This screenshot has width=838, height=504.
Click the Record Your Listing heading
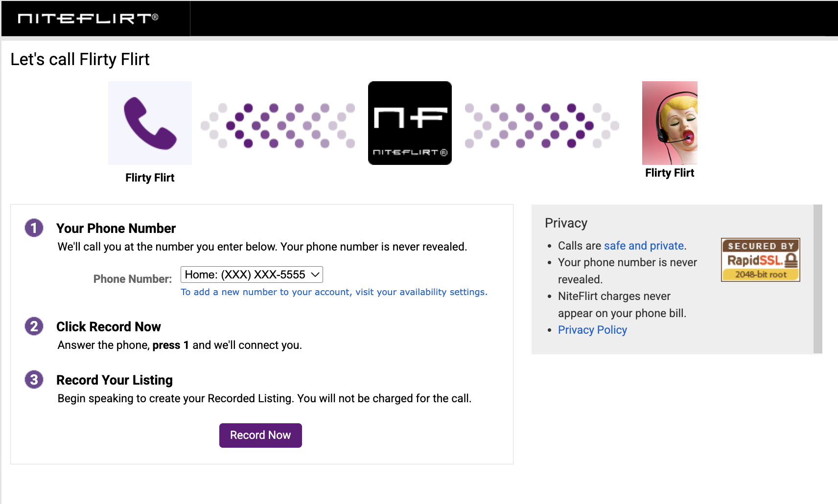coord(115,380)
